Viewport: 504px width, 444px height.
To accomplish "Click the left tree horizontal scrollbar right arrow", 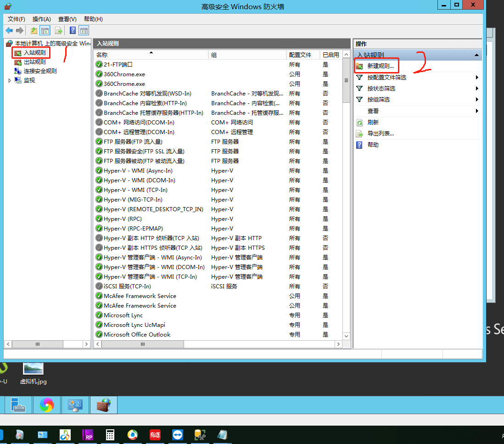I will click(86, 344).
